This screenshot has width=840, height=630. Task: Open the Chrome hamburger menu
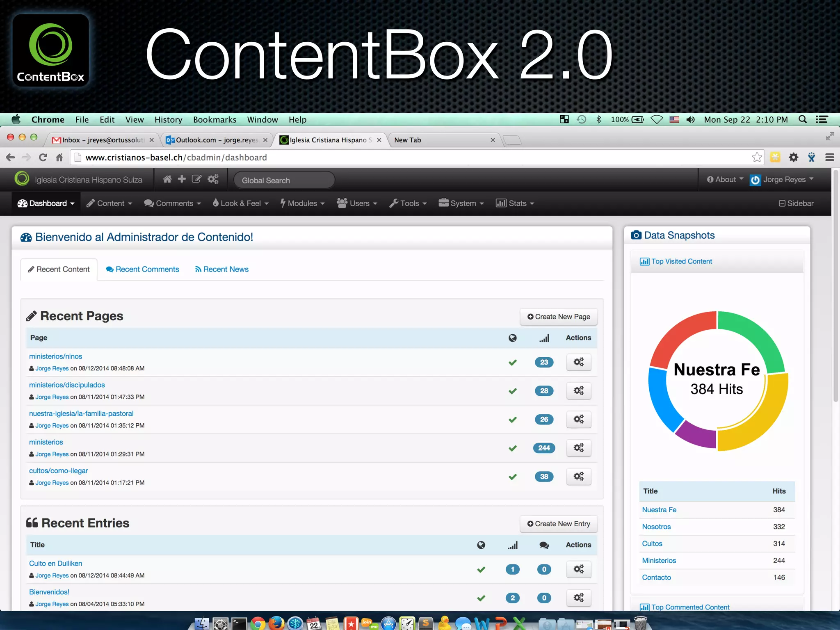pyautogui.click(x=830, y=157)
